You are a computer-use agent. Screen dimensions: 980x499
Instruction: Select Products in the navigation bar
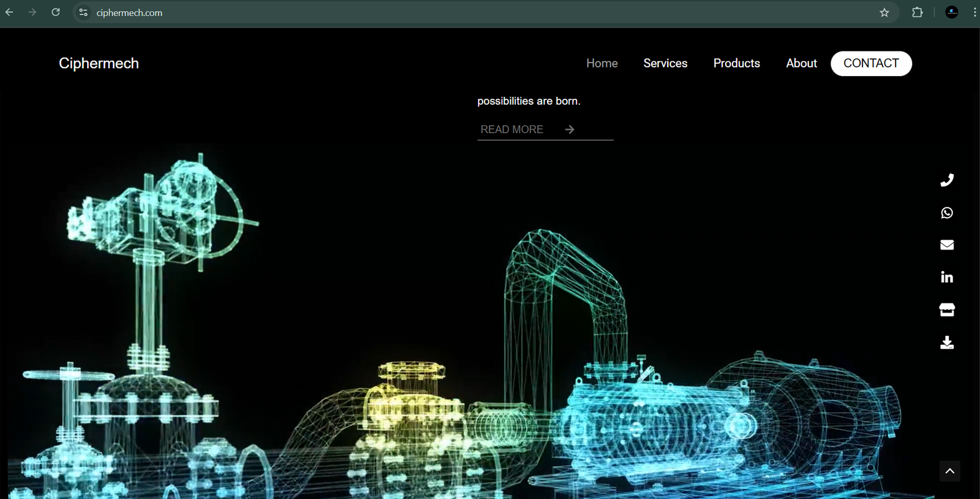[736, 63]
